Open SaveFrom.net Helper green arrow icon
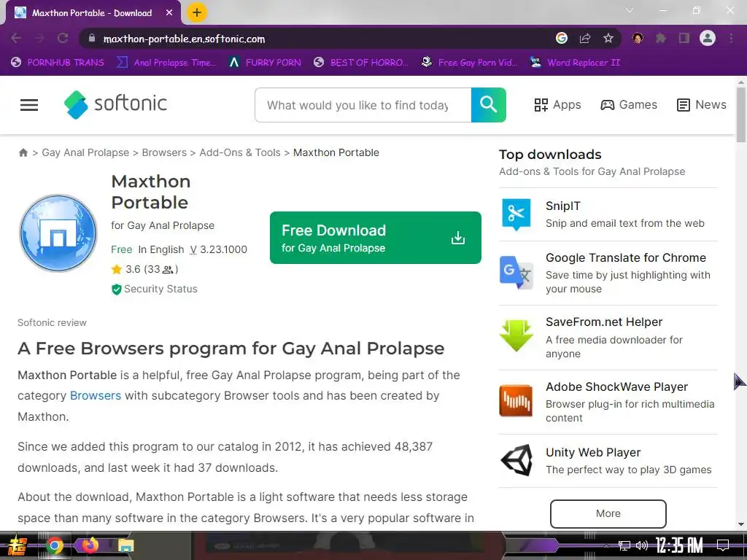Screen dimensions: 747x560 [x=516, y=337]
